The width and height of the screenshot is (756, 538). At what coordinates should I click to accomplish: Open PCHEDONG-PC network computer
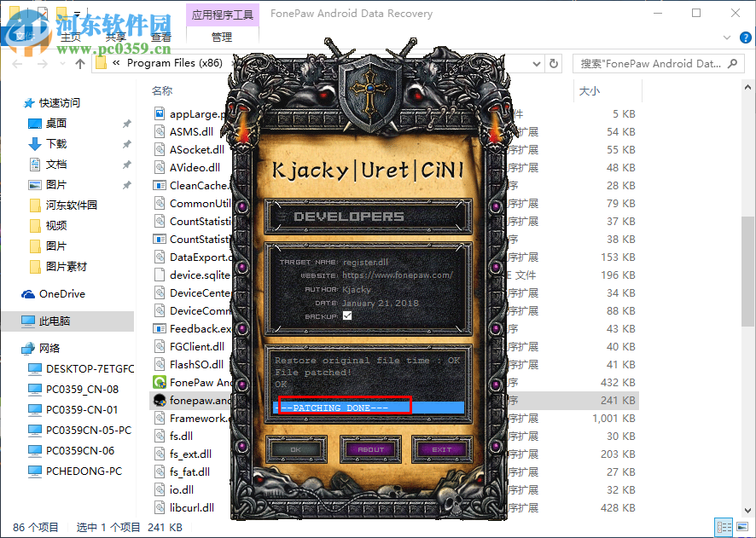(84, 471)
